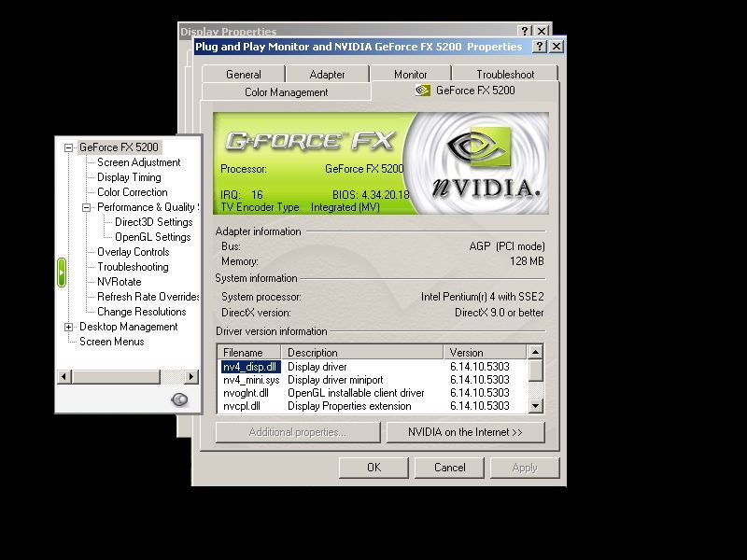Select Display Timing in the tree
Screen dimensions: 747x560
click(129, 177)
